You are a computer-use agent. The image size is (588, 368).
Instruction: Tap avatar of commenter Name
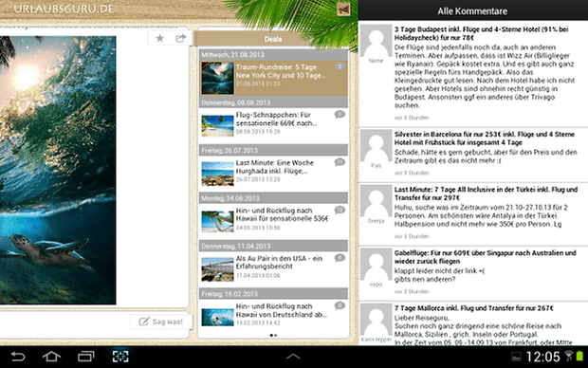pos(376,41)
